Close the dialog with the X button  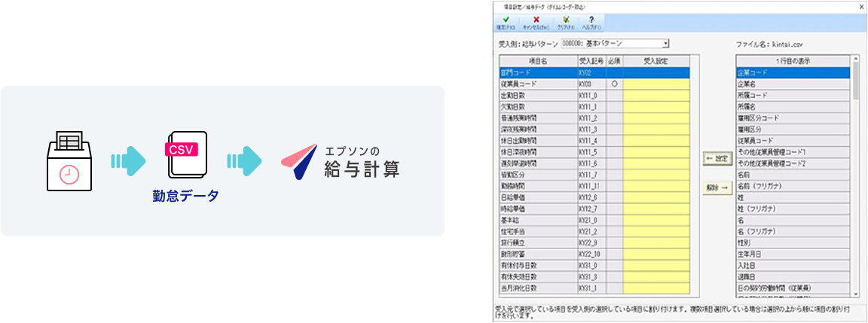click(x=861, y=5)
